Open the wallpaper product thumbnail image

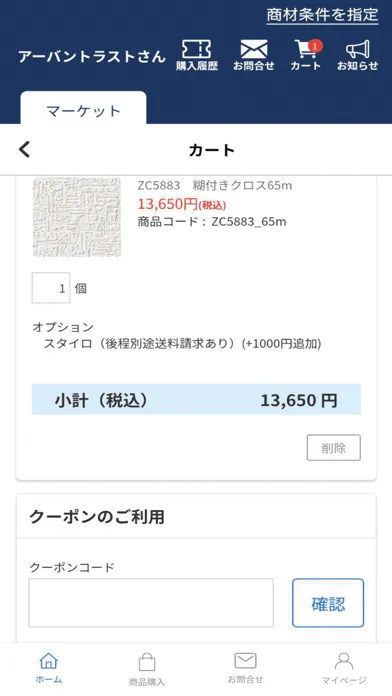click(77, 217)
